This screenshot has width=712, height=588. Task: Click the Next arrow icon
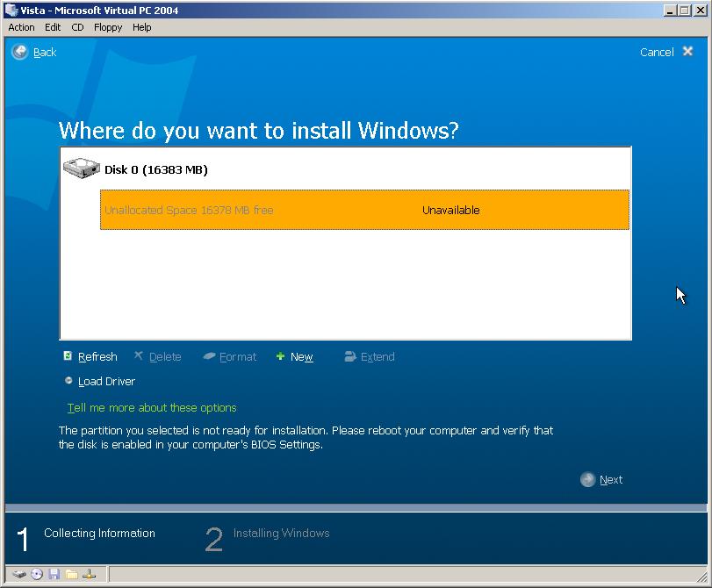587,479
